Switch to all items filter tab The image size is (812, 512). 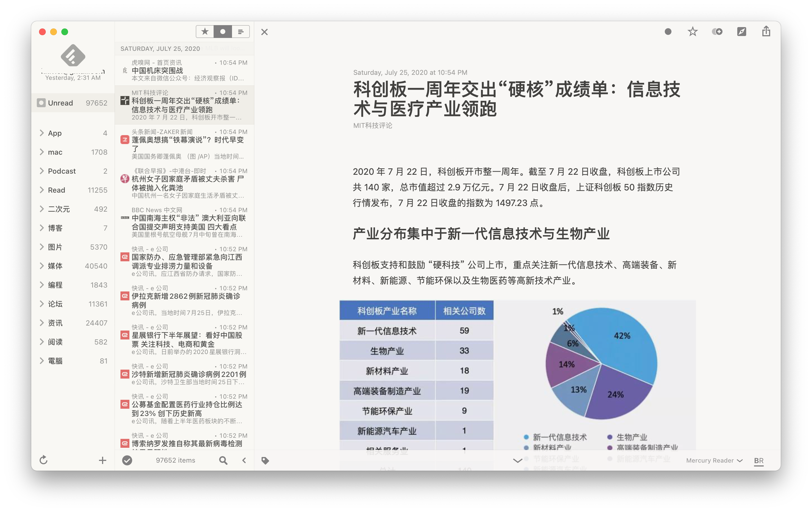pos(241,32)
